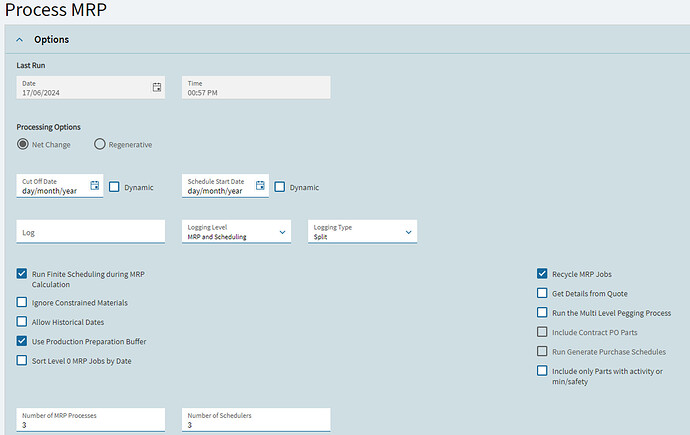
Task: Open the Last Run Date calendar icon
Action: click(157, 87)
